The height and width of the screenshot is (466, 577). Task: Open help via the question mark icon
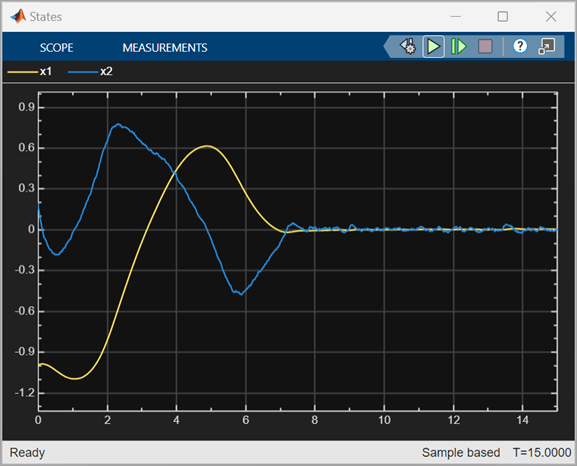click(x=520, y=46)
